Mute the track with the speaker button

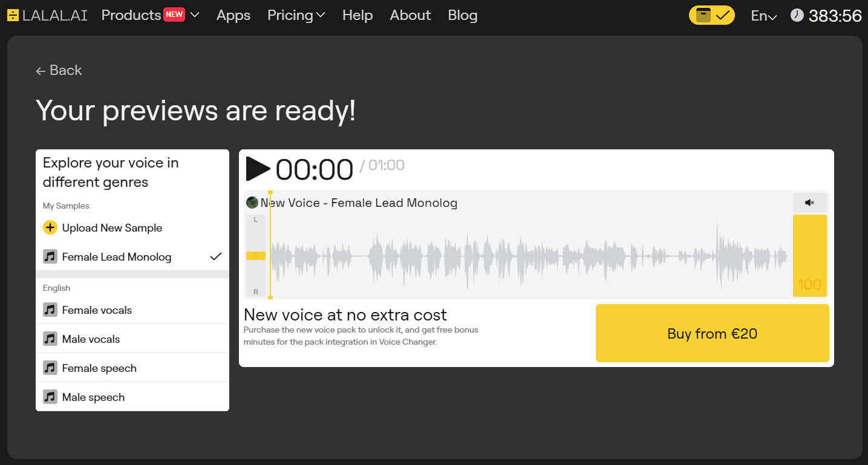809,203
